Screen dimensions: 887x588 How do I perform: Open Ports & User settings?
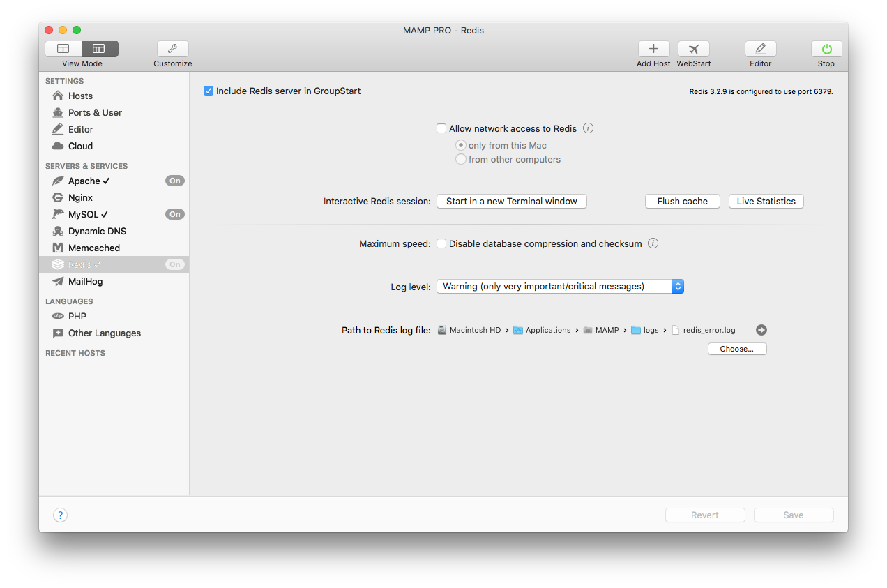point(95,112)
